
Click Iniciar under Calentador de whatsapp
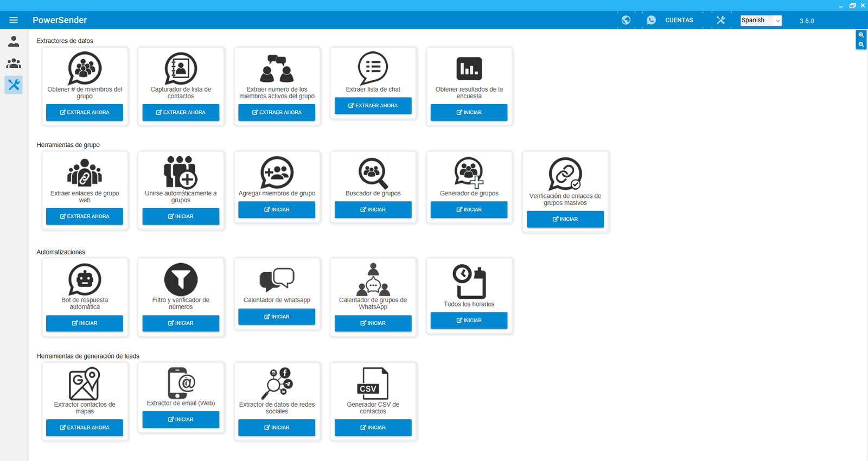coord(277,317)
